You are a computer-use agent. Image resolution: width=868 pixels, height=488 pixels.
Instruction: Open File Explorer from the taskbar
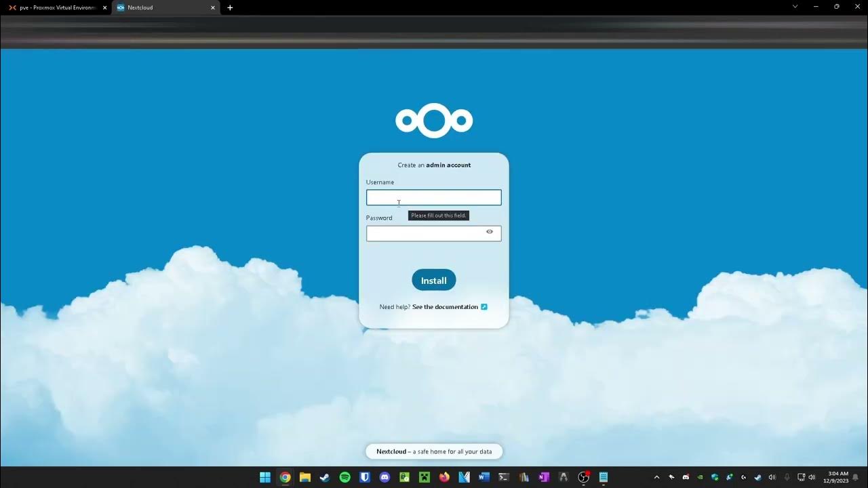click(x=305, y=477)
